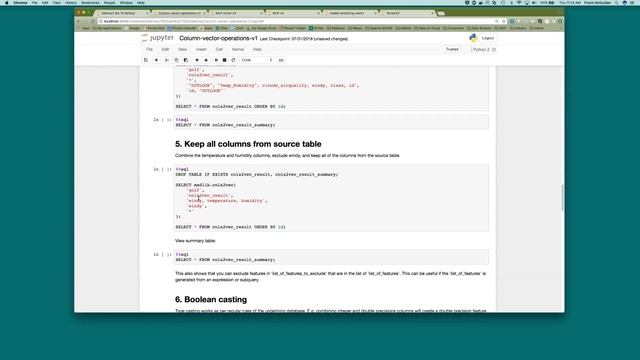This screenshot has width=640, height=360.
Task: Click the Python logo beside Logout
Action: click(x=473, y=38)
